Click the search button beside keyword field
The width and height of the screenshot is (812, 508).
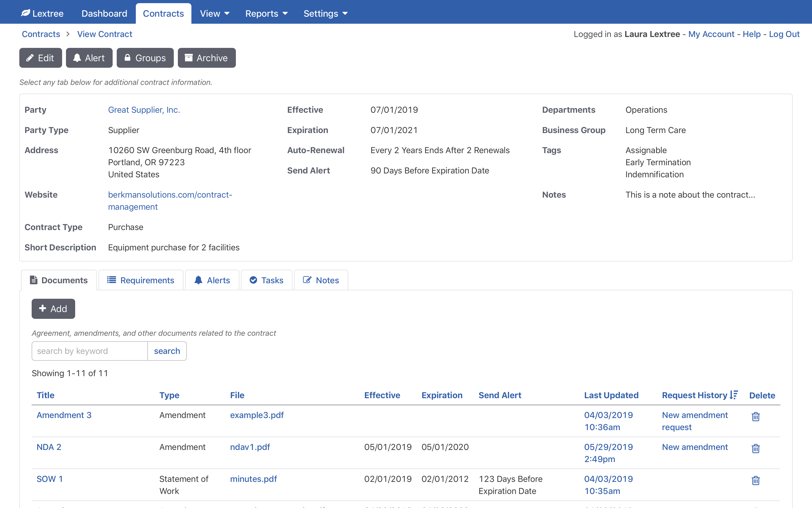(x=167, y=351)
